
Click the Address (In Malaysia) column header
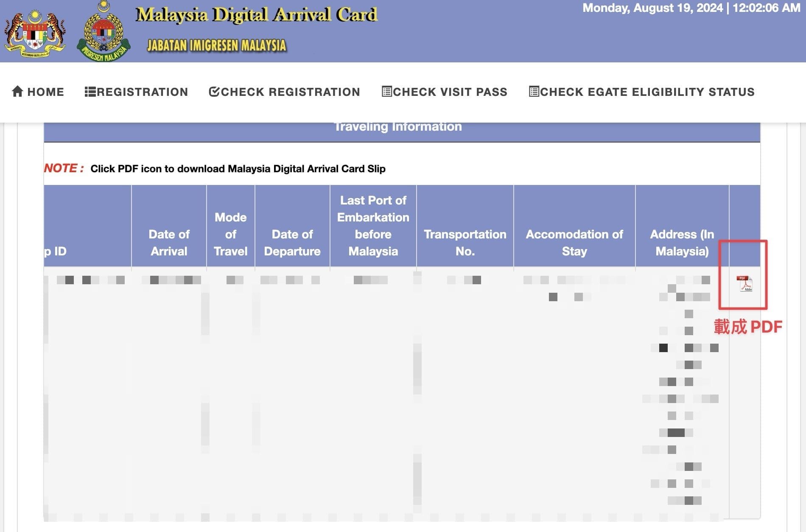[682, 243]
